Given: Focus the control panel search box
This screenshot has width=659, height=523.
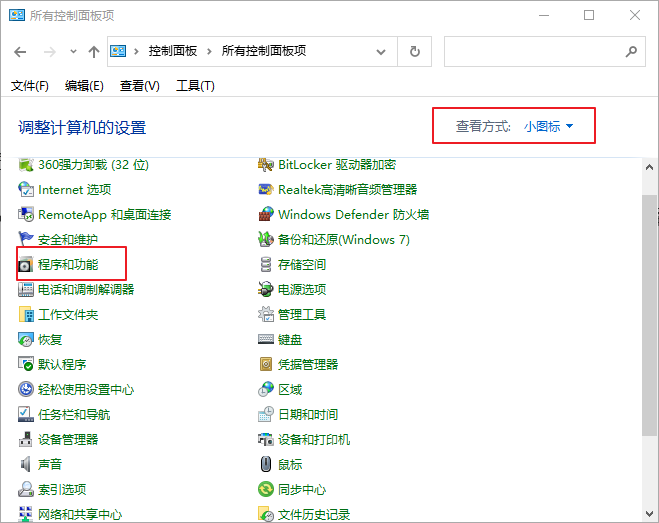Looking at the screenshot, I should click(x=545, y=52).
